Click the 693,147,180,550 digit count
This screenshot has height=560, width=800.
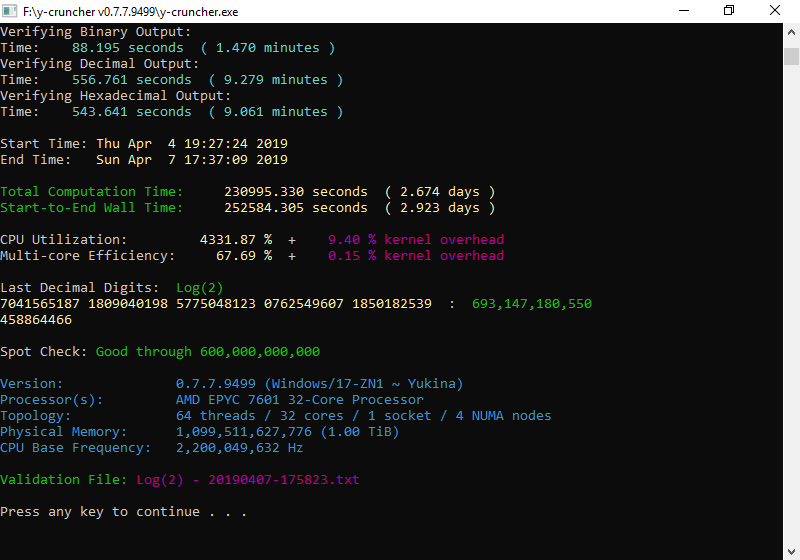531,304
